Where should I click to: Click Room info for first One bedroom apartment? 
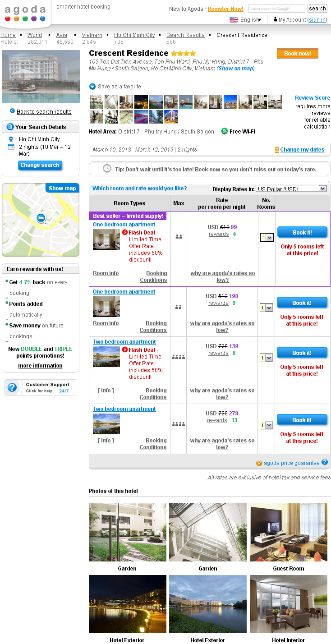pyautogui.click(x=106, y=273)
